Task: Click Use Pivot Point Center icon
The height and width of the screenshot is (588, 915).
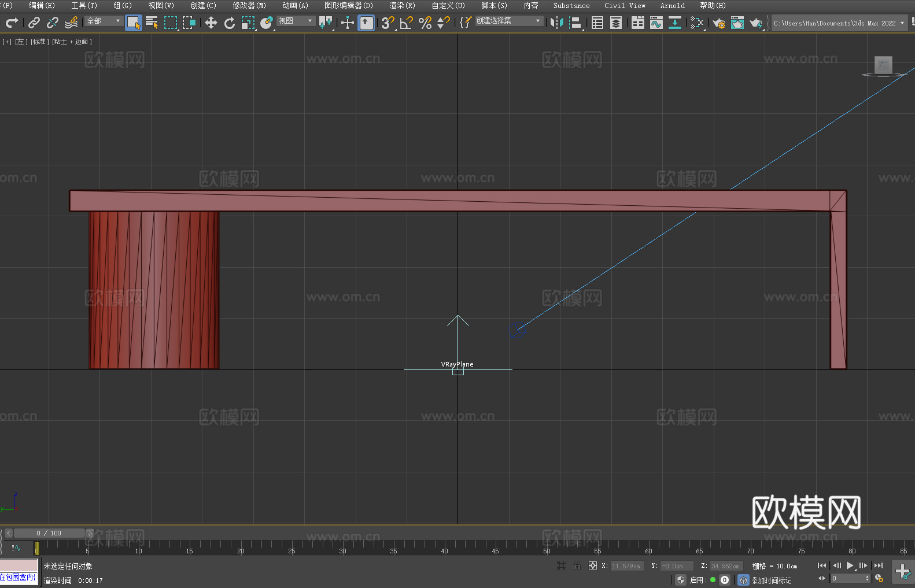Action: (x=326, y=23)
